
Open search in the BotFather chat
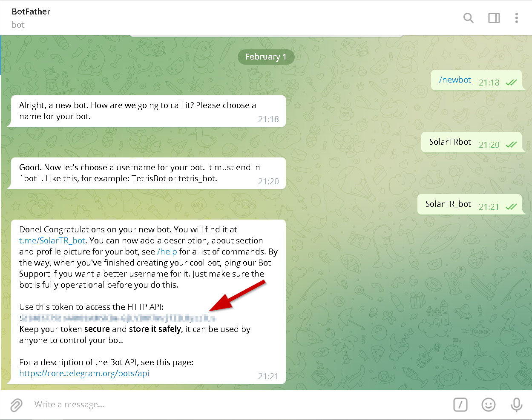pos(468,18)
